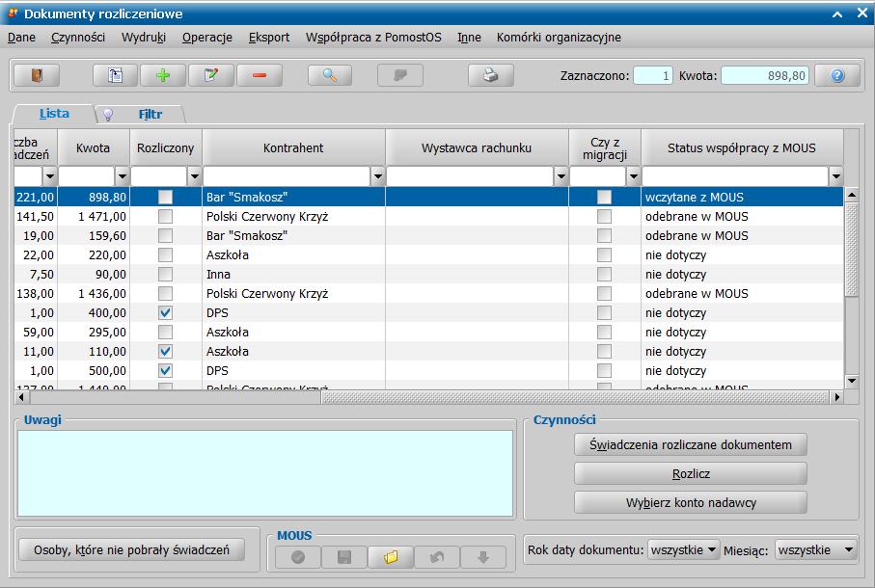The width and height of the screenshot is (875, 588).
Task: Switch to the Lista tab
Action: coord(54,114)
